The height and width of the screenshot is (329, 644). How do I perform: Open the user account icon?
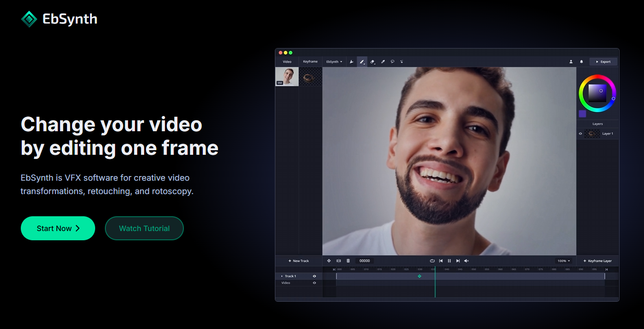[571, 61]
